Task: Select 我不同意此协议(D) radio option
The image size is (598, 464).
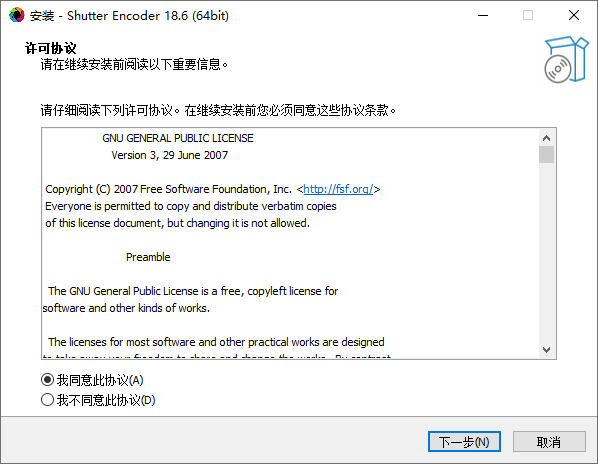Action: [x=47, y=400]
